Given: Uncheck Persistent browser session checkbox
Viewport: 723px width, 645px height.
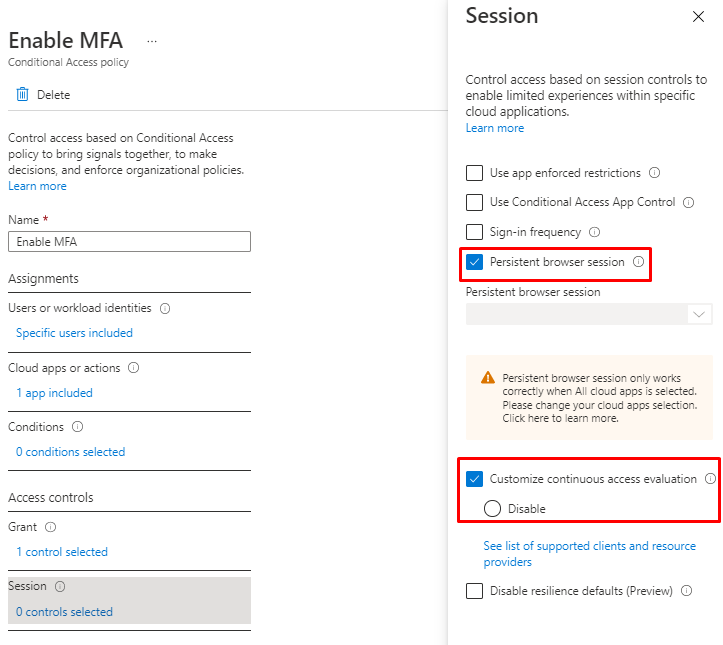Looking at the screenshot, I should coord(475,262).
